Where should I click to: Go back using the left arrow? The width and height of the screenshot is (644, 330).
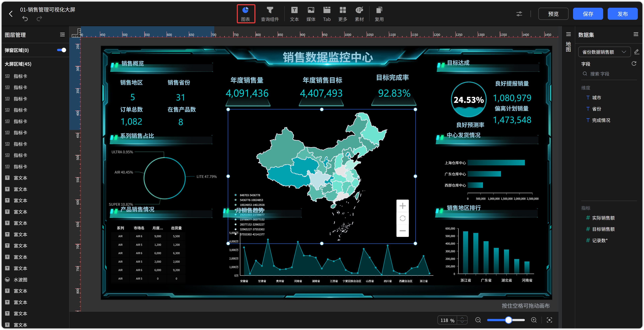[x=11, y=14]
